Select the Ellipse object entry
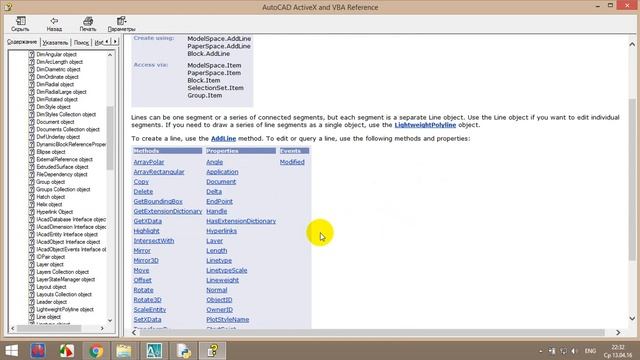The height and width of the screenshot is (360, 640). pyautogui.click(x=51, y=152)
